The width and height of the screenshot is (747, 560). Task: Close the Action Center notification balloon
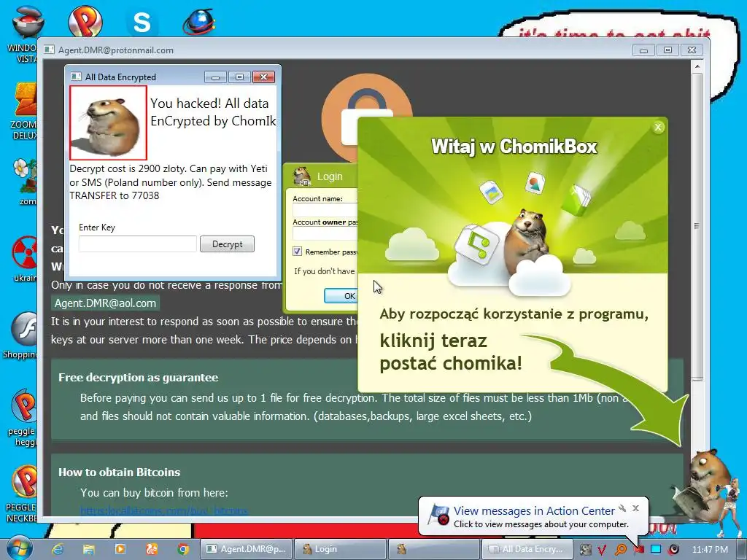635,508
